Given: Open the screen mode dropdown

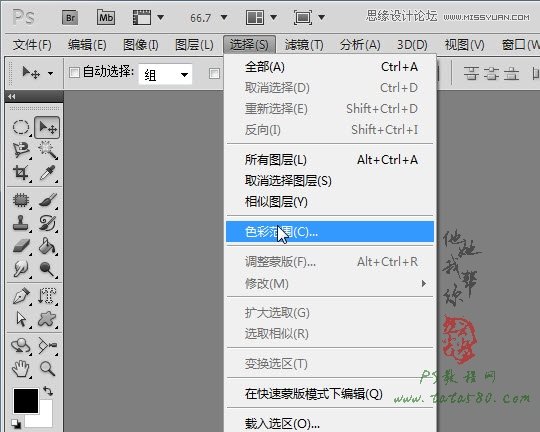Looking at the screenshot, I should click(321, 17).
